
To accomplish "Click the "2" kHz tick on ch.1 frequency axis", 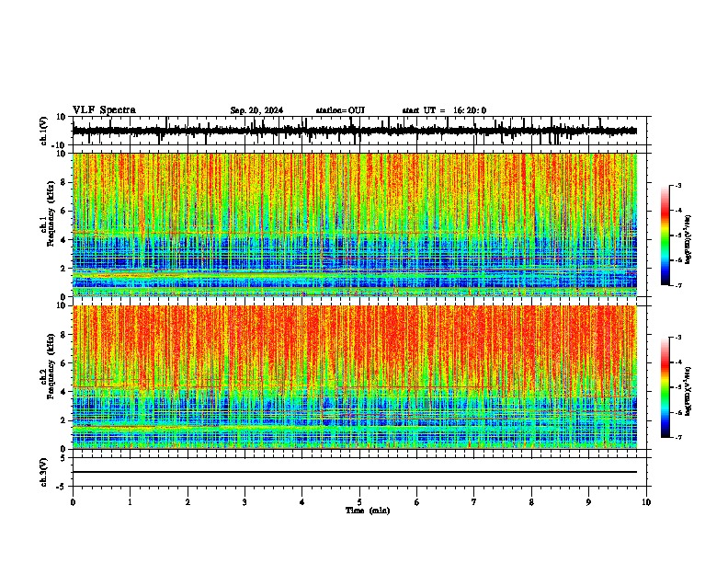I will [x=64, y=269].
